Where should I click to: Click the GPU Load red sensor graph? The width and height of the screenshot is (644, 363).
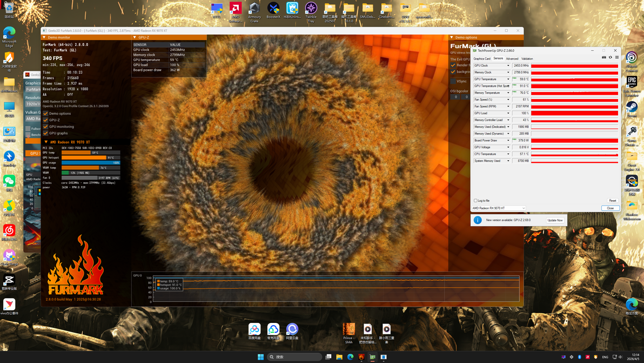(x=575, y=113)
